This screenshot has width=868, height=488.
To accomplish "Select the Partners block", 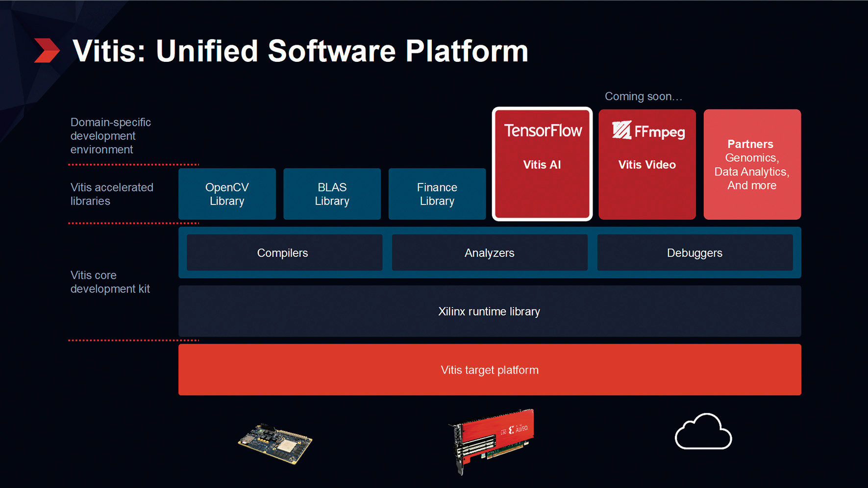I will coord(752,164).
